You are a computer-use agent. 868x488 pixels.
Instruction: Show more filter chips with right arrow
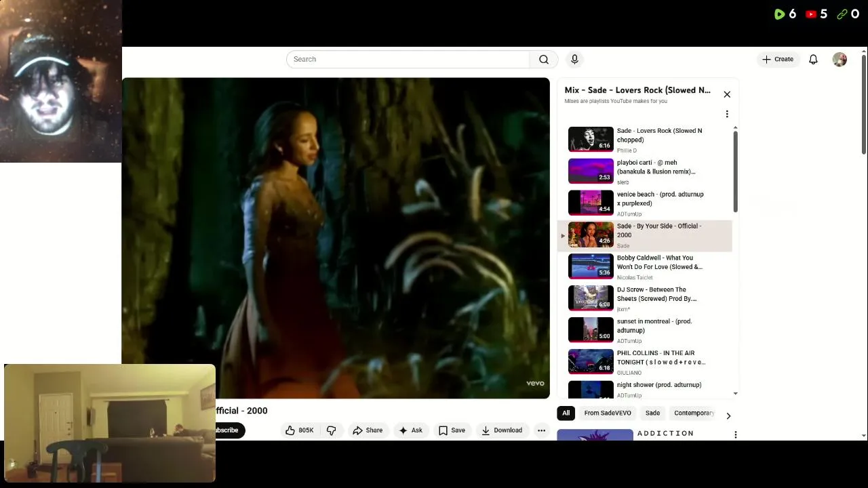[728, 415]
